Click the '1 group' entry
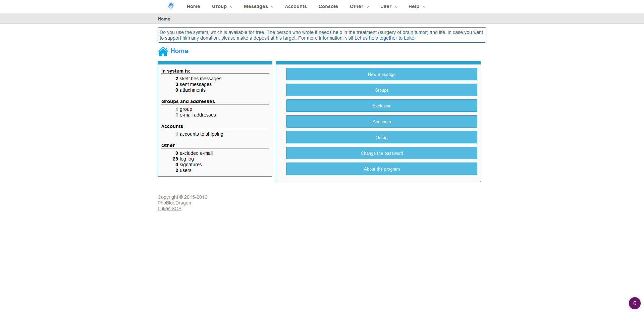Screen dimensions: 644x320 pos(184,109)
